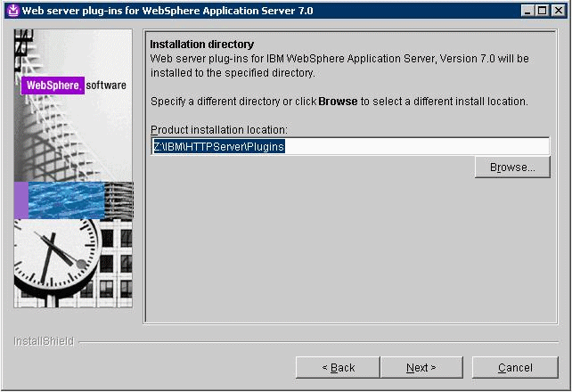Minimize the installer window
The width and height of the screenshot is (572, 392).
click(527, 11)
